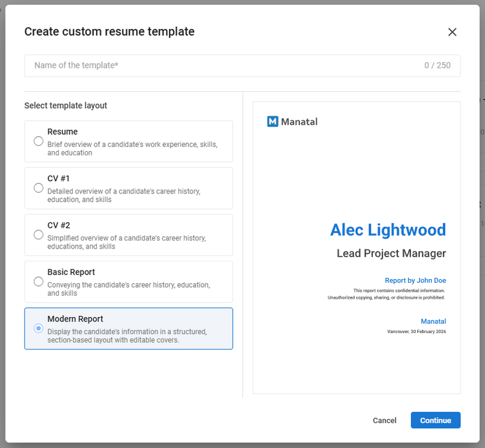Click 'Conveying the candidate's career history' description

129,289
